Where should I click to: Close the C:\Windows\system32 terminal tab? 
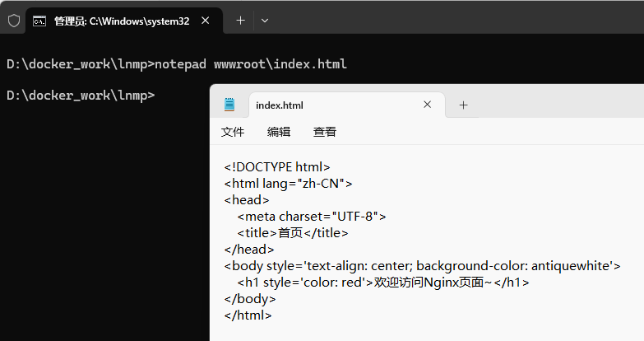(x=206, y=21)
